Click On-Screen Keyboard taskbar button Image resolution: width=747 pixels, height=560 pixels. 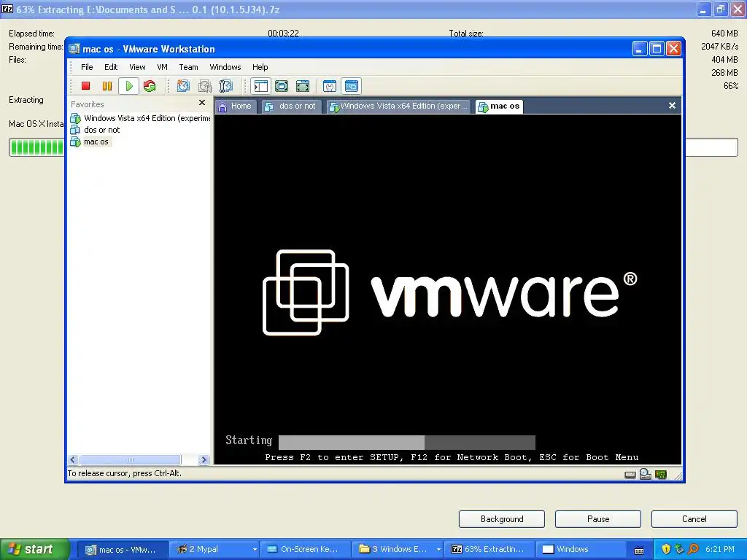(x=306, y=550)
